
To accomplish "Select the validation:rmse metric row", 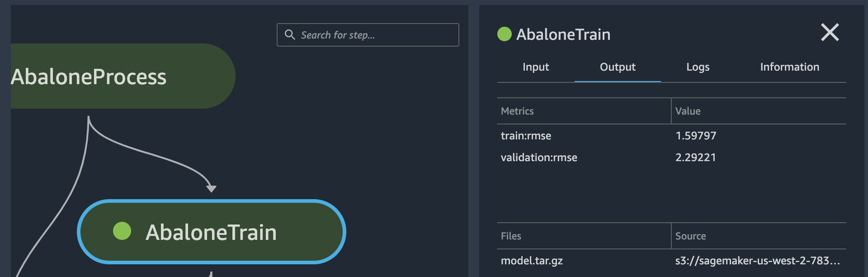I will click(539, 158).
